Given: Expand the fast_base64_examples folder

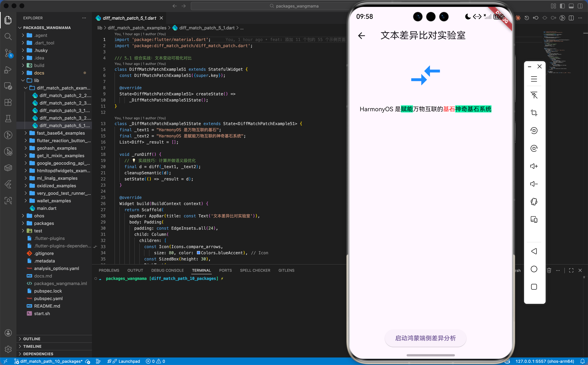Looking at the screenshot, I should coord(61,133).
